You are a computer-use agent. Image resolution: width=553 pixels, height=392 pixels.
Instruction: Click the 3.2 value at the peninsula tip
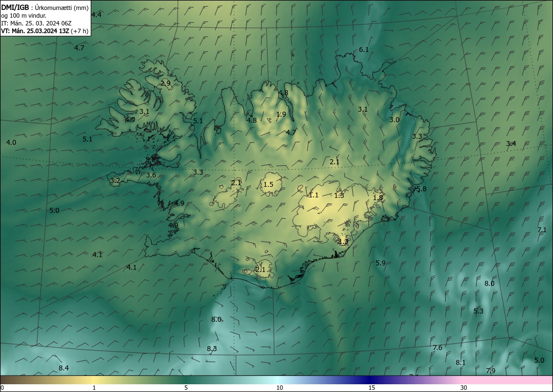click(115, 181)
